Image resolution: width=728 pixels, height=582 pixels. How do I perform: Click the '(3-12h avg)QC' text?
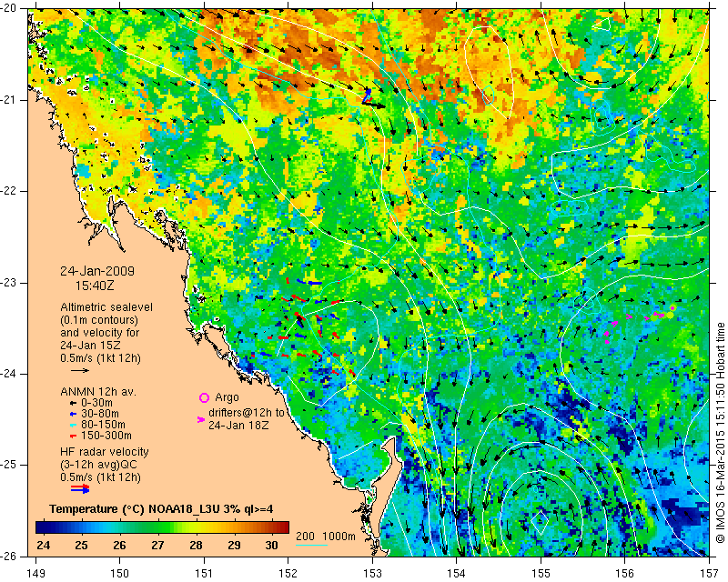coord(98,465)
